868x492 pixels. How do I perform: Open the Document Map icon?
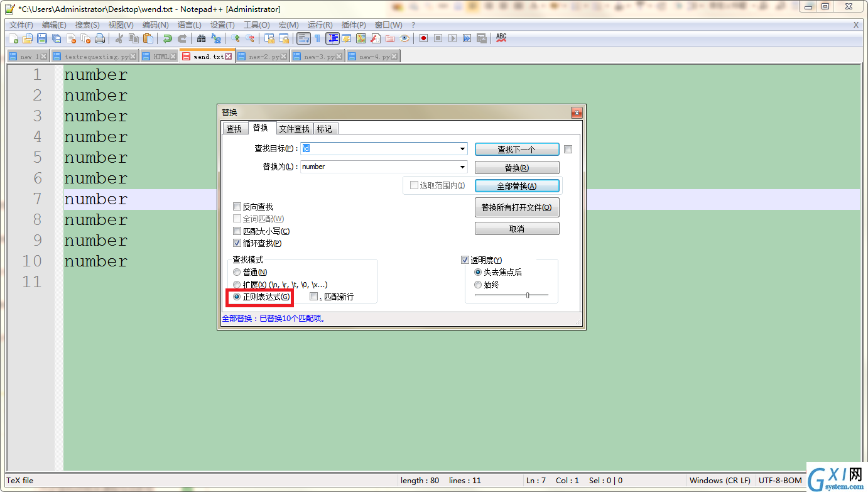coord(361,38)
